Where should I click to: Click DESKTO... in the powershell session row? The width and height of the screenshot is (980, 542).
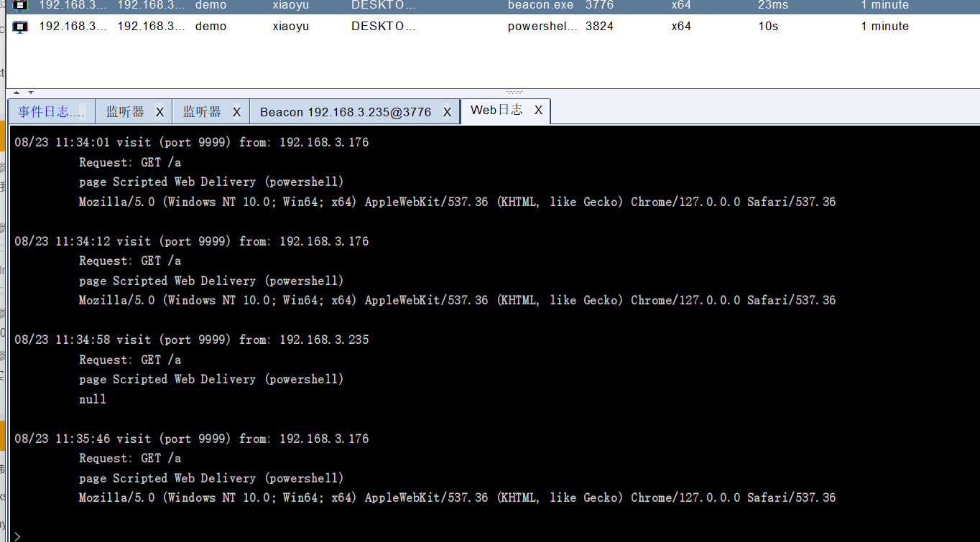(x=384, y=27)
